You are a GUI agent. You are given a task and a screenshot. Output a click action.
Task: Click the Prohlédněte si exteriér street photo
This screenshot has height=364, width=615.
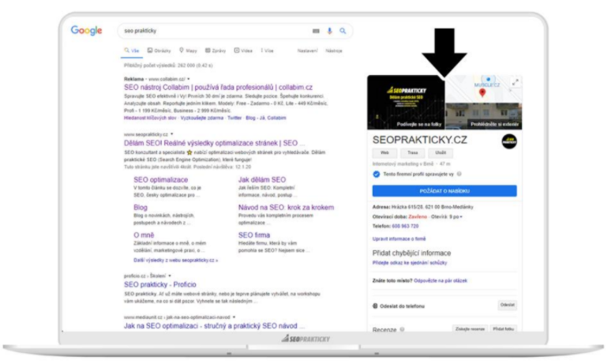tap(484, 116)
